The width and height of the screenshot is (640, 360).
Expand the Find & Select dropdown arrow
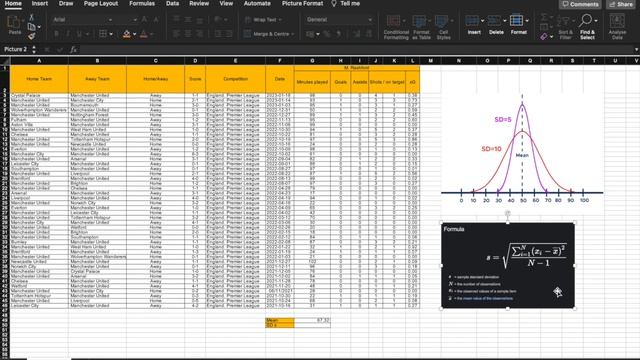(596, 20)
